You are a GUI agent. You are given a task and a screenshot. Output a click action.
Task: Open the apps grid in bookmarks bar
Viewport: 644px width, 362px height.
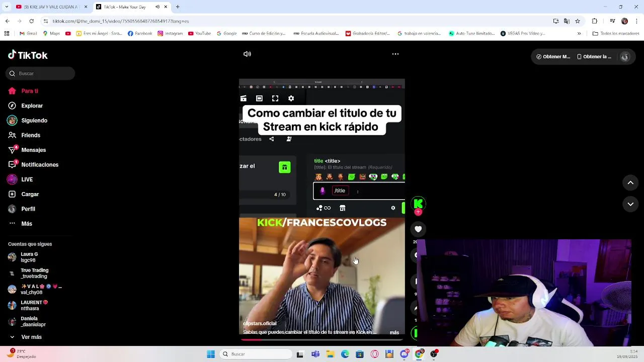7,34
